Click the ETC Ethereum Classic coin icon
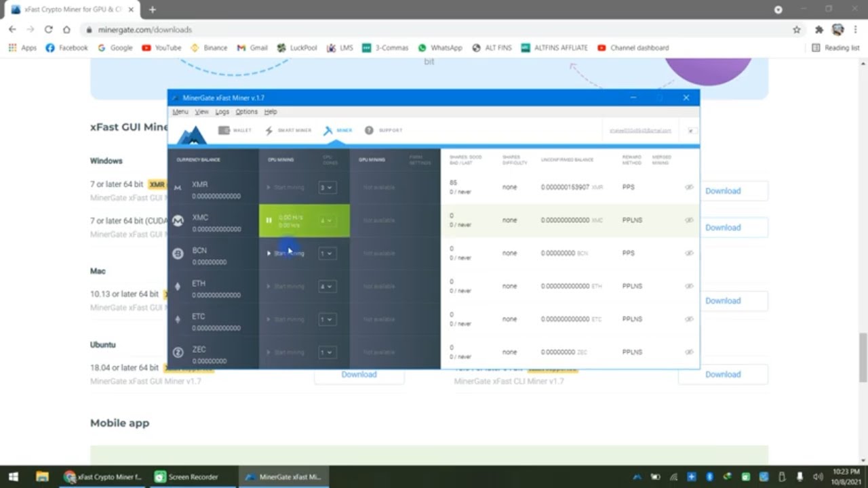The image size is (868, 488). [178, 319]
